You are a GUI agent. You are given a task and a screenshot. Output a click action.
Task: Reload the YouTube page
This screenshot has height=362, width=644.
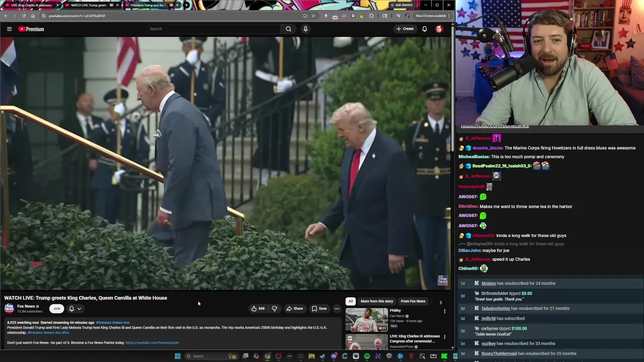[x=24, y=16]
